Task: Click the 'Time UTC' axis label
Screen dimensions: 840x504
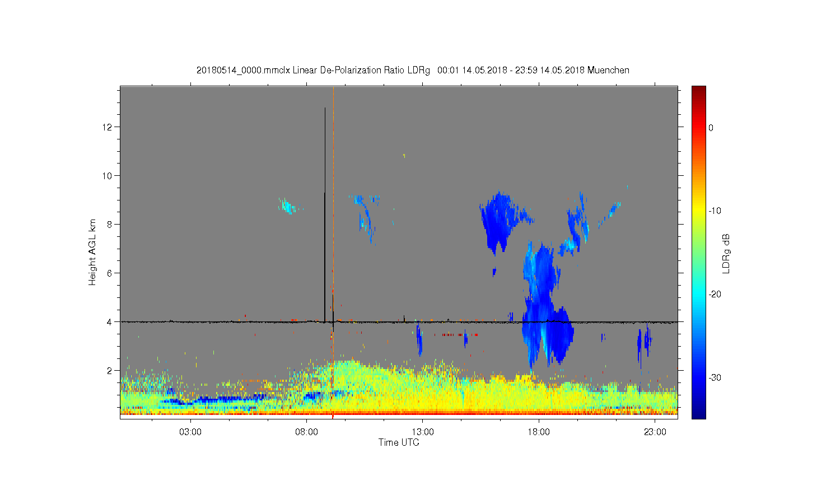Action: point(399,442)
